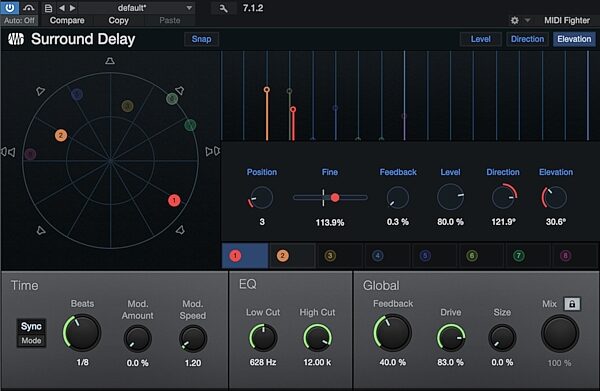Screen dimensions: 600x391
Task: Expand the gear dropdown arrow
Action: (x=527, y=20)
